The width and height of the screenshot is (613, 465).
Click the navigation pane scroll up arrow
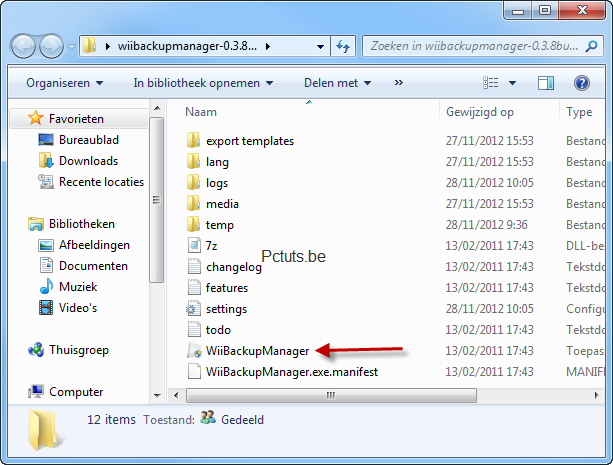click(x=157, y=108)
